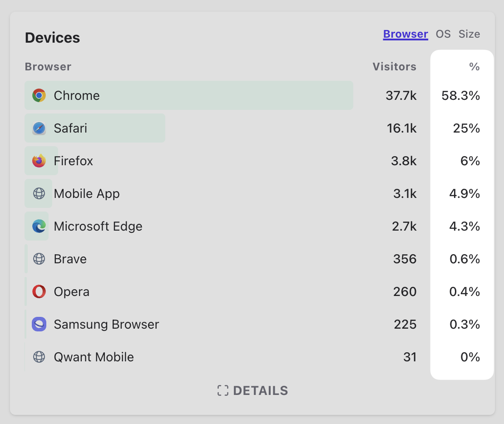Click the Opera logo icon
Viewport: 504px width, 424px height.
(39, 291)
